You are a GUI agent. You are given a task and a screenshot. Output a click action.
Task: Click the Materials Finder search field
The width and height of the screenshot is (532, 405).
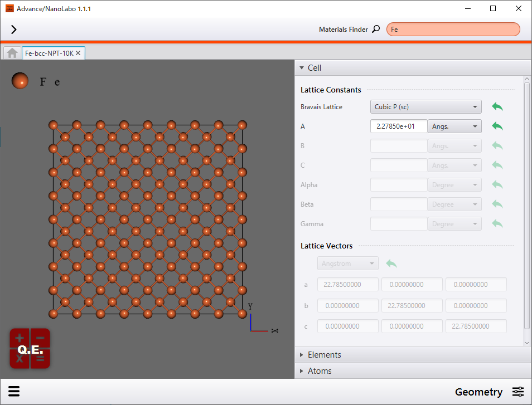[x=453, y=29]
